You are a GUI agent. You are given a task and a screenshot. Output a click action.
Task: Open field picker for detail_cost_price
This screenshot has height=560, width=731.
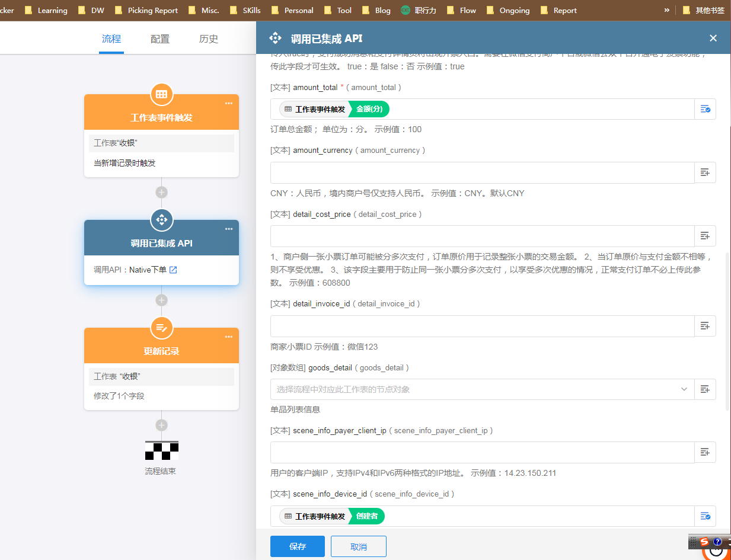point(705,236)
